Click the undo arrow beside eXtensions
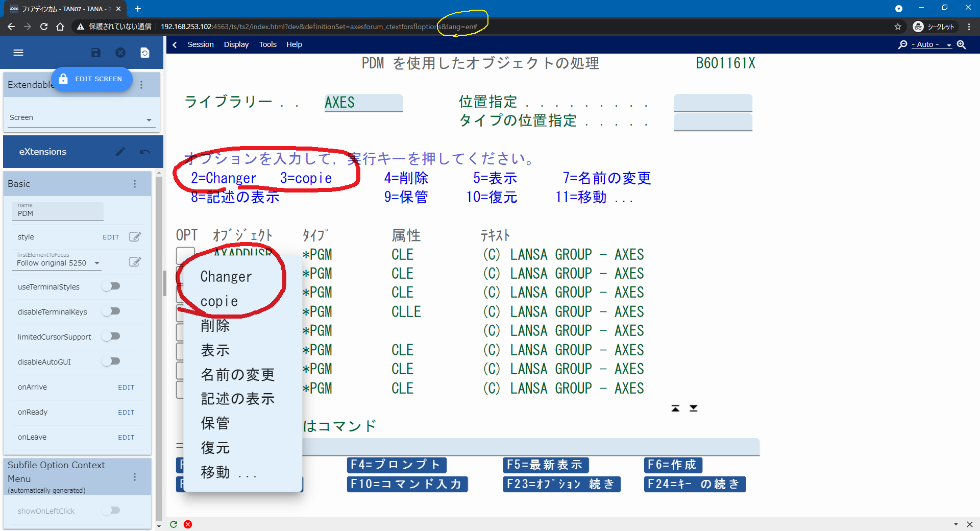Screen dimensions: 980x531 [x=145, y=152]
